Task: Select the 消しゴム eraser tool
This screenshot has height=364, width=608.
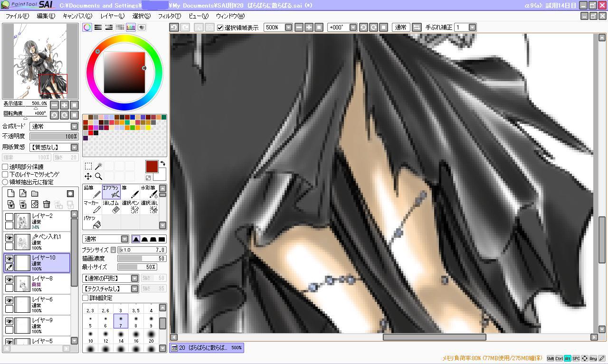Action: coord(111,207)
